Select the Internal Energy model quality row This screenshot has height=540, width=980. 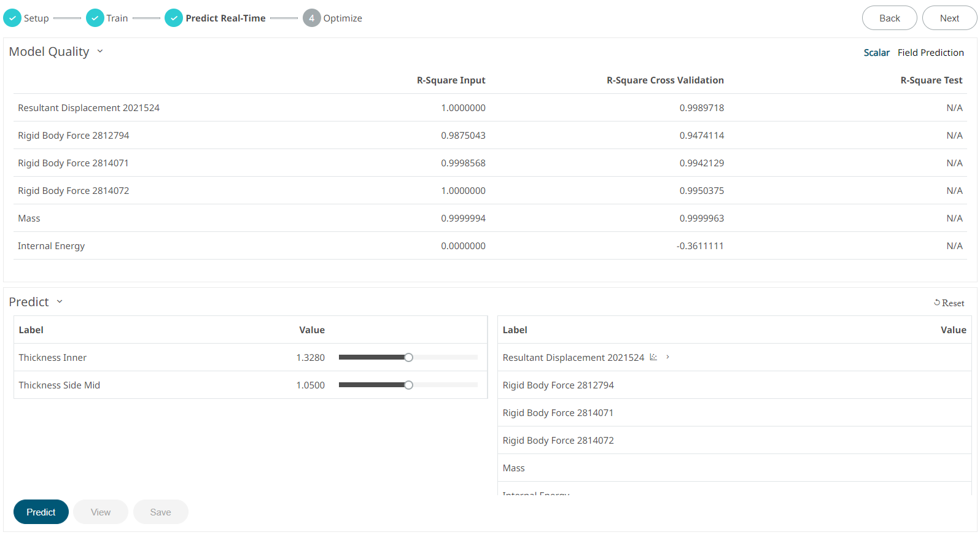pyautogui.click(x=52, y=246)
